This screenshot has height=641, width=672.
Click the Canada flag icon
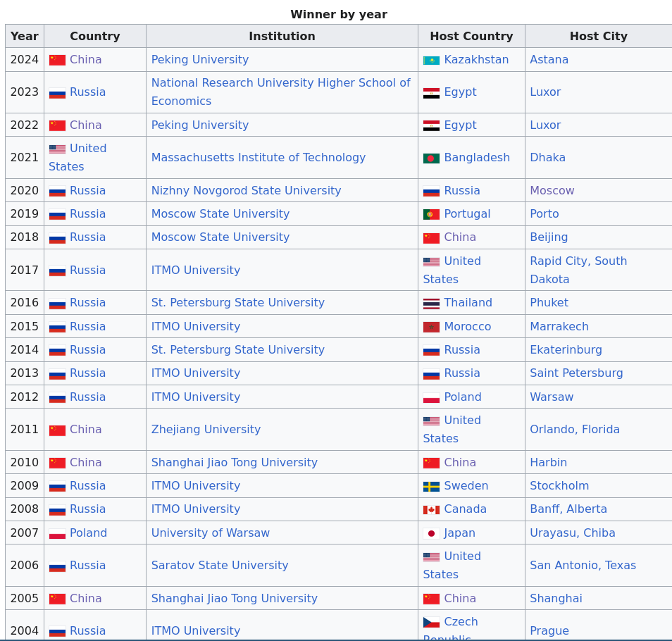431,510
